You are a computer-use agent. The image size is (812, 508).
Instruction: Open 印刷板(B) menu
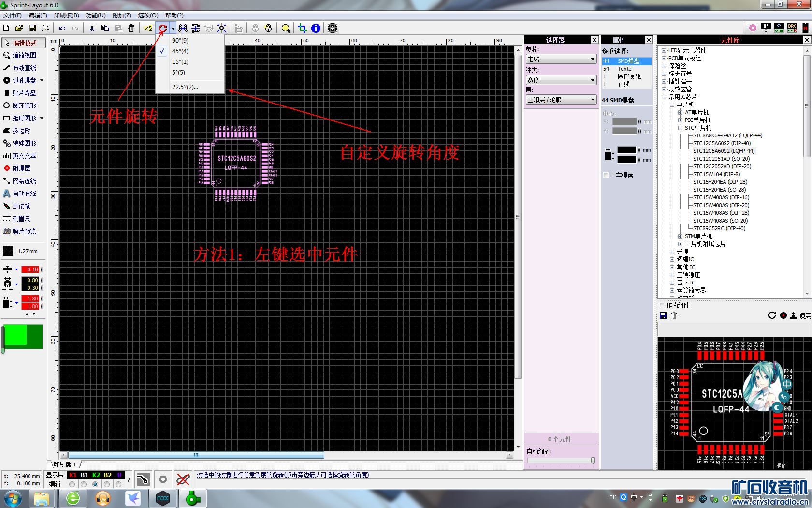coord(67,15)
